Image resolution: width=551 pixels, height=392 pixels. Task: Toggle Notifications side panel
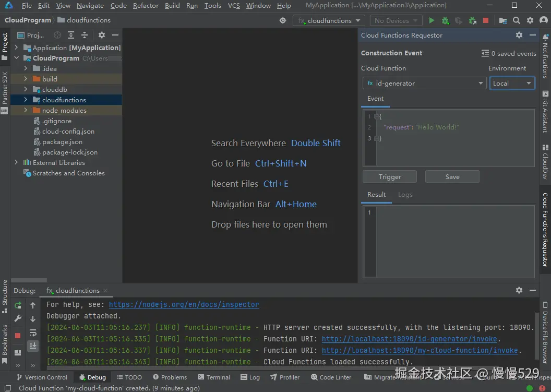(545, 56)
